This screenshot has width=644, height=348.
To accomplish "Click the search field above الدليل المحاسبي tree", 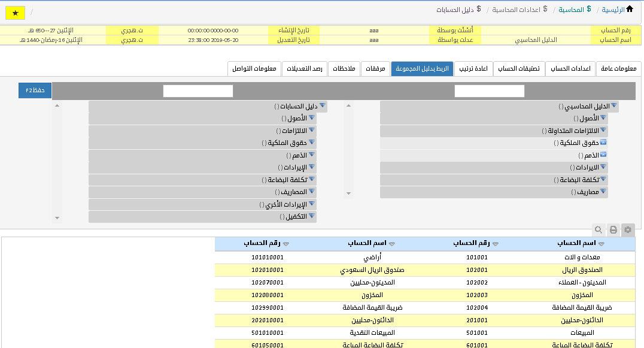I will 489,91.
